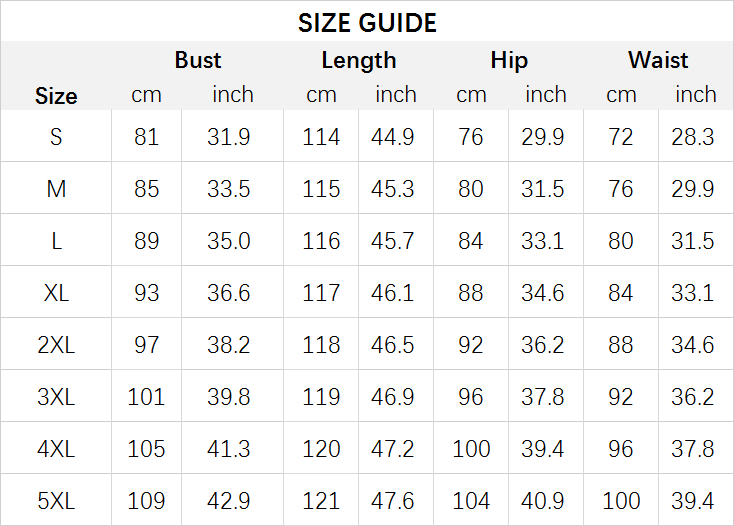Click the Waist column header
Image resolution: width=734 pixels, height=526 pixels.
click(657, 60)
